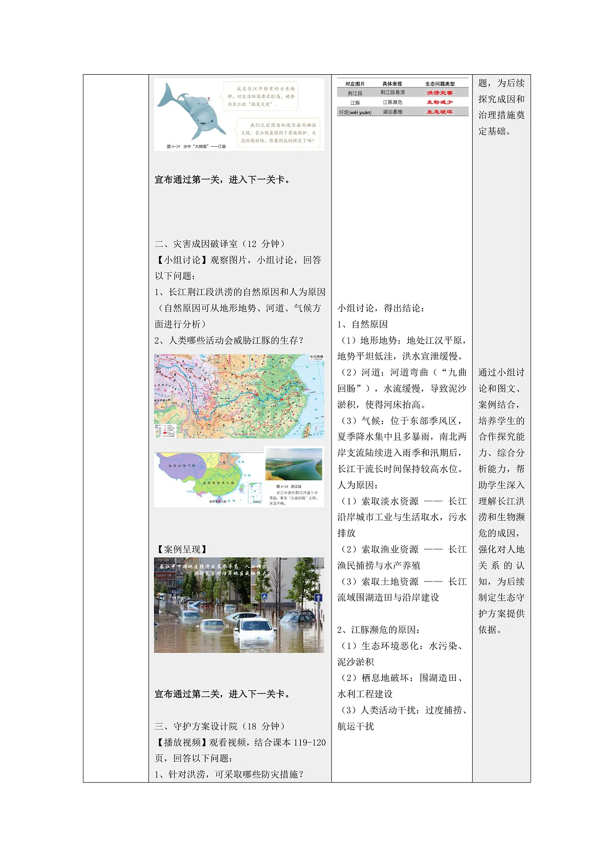Click the line 1、自然原因

[363, 324]
